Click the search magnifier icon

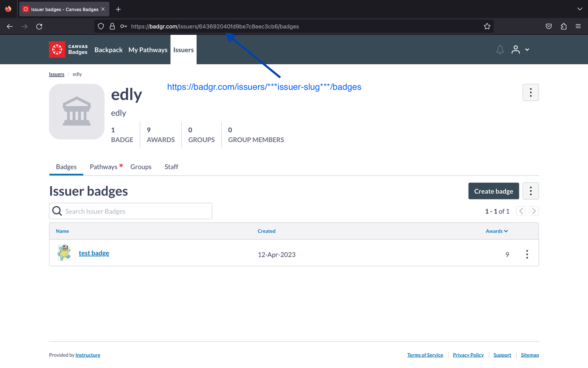click(57, 211)
